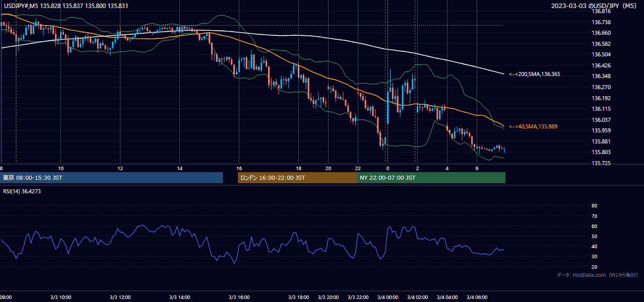This screenshot has width=644, height=302.
Task: Click RSI scale value 70
Action: 595,216
